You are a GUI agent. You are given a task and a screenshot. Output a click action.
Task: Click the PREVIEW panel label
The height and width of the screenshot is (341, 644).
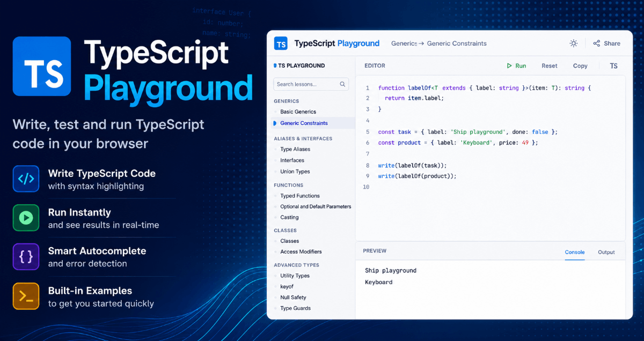click(x=375, y=251)
